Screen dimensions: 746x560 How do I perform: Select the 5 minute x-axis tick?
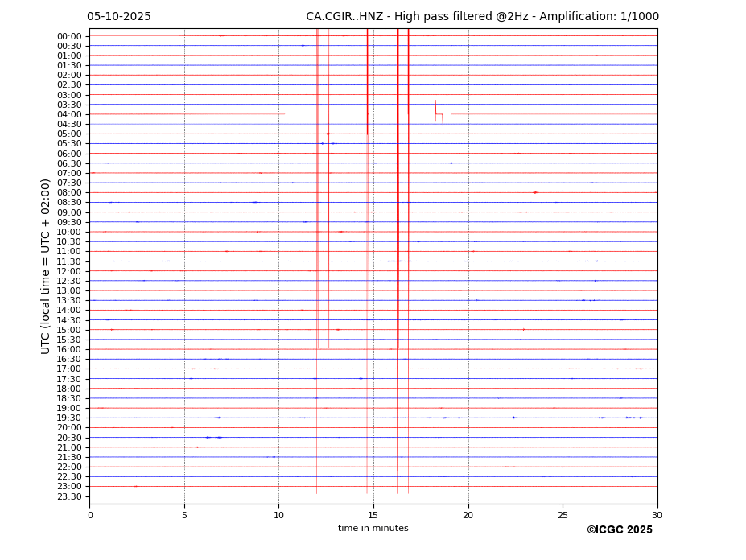184,515
